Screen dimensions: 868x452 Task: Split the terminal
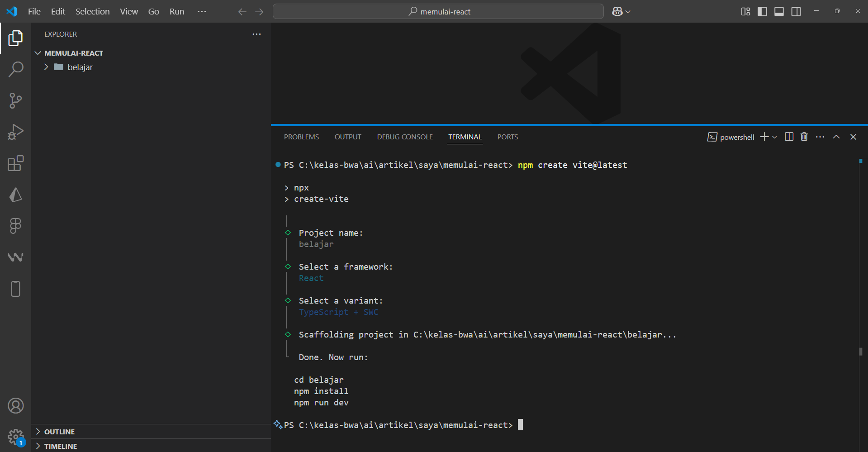(x=789, y=137)
